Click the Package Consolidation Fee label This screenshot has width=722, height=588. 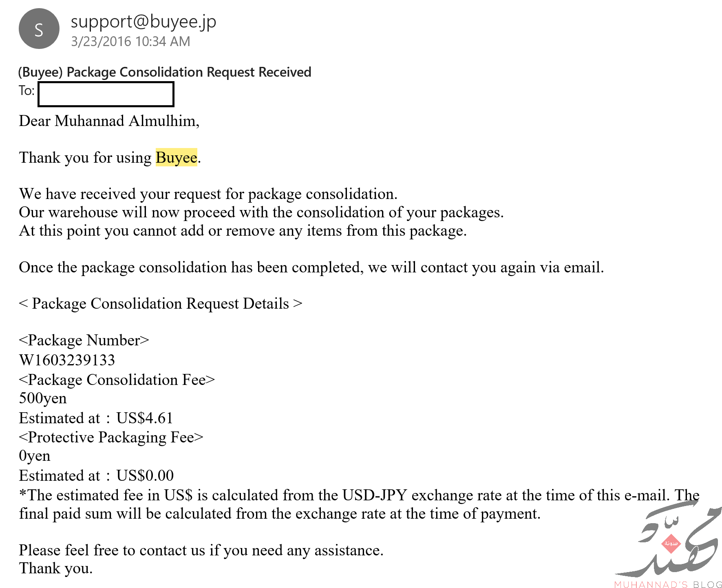click(117, 380)
